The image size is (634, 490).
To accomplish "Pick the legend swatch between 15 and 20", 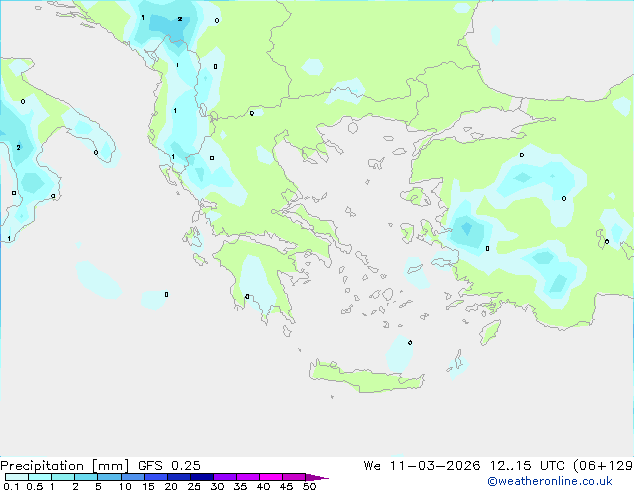I will click(x=155, y=477).
